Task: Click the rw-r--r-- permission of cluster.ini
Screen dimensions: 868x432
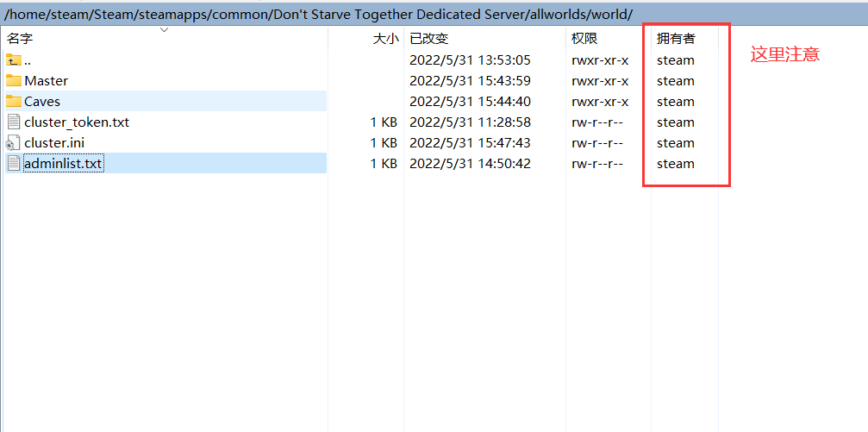Action: (597, 143)
